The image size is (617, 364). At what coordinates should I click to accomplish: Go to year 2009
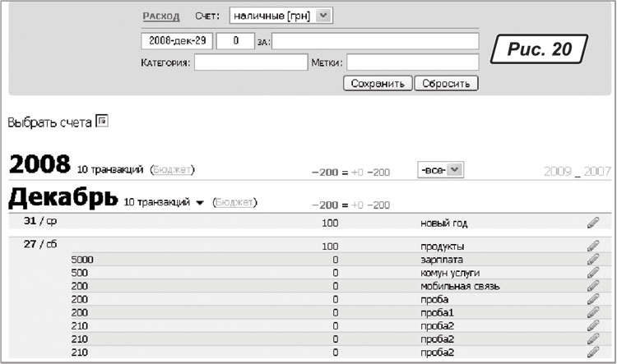tap(558, 171)
